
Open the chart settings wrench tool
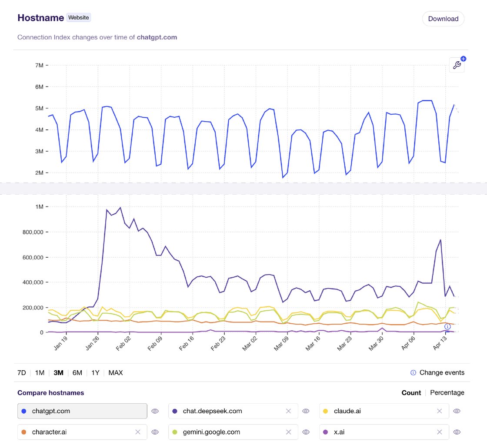[x=456, y=64]
